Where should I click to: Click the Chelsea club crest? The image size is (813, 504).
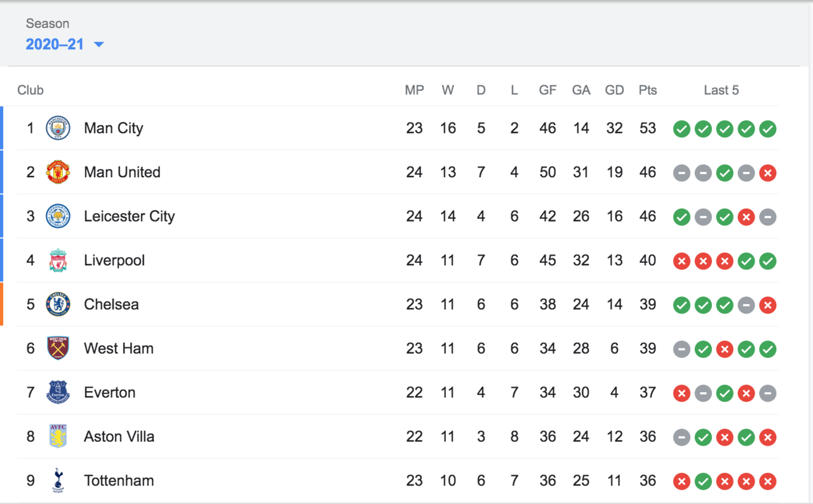coord(58,305)
